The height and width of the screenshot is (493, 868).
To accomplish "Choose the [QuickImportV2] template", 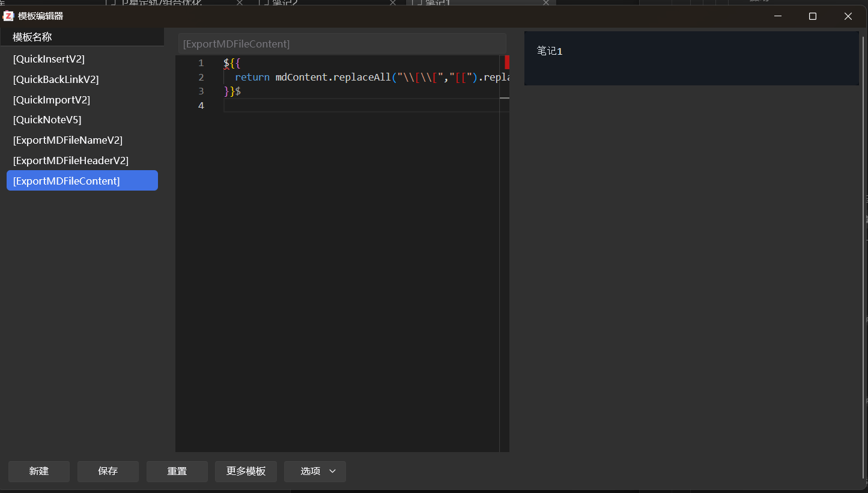I will 52,100.
